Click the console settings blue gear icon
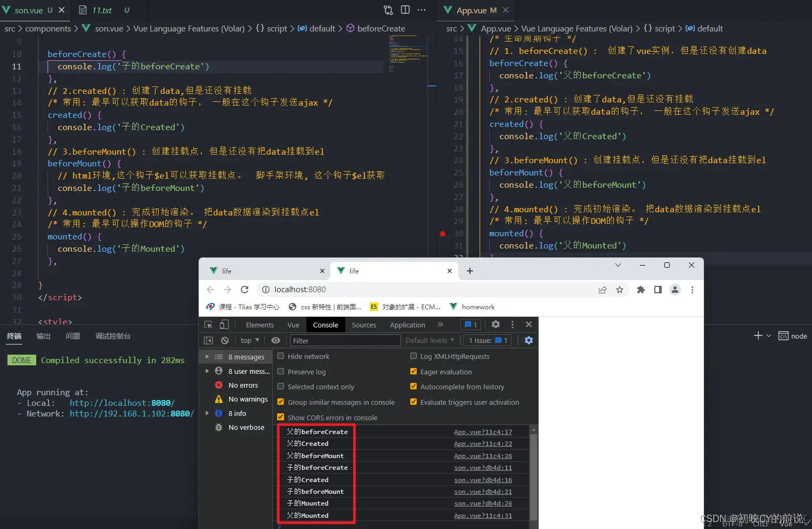This screenshot has width=812, height=529. pyautogui.click(x=529, y=340)
